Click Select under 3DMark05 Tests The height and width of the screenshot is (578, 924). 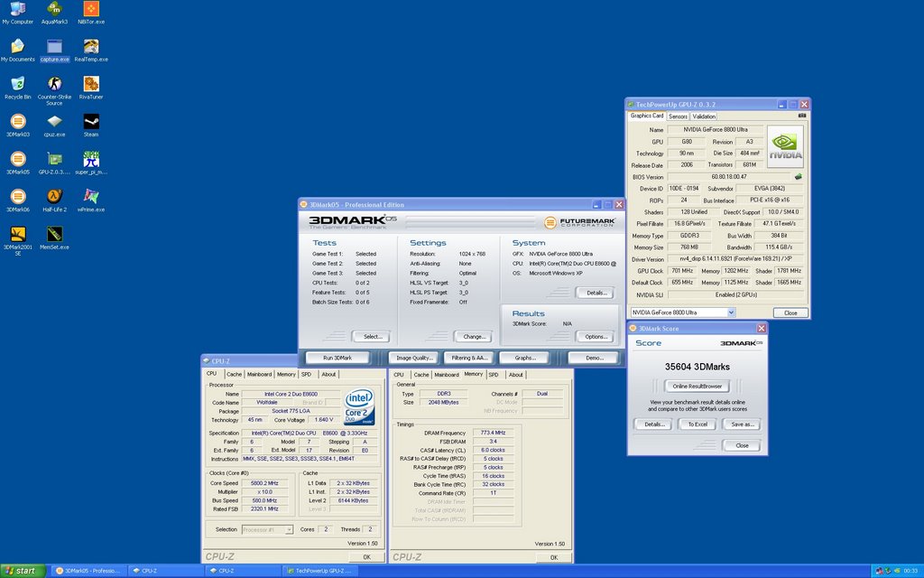[x=371, y=336]
